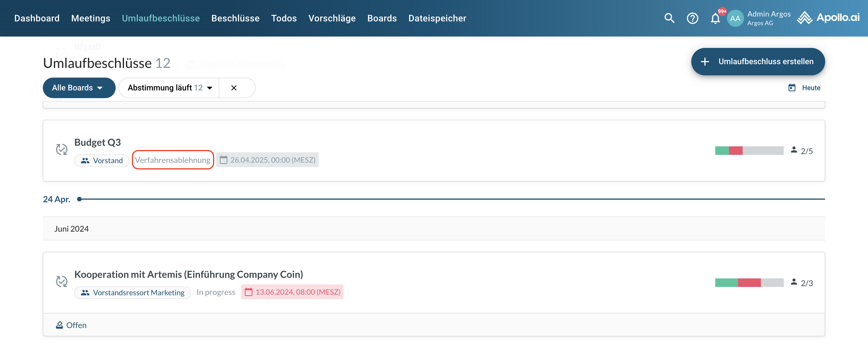Image resolution: width=868 pixels, height=344 pixels.
Task: Open the notifications bell icon
Action: click(715, 19)
